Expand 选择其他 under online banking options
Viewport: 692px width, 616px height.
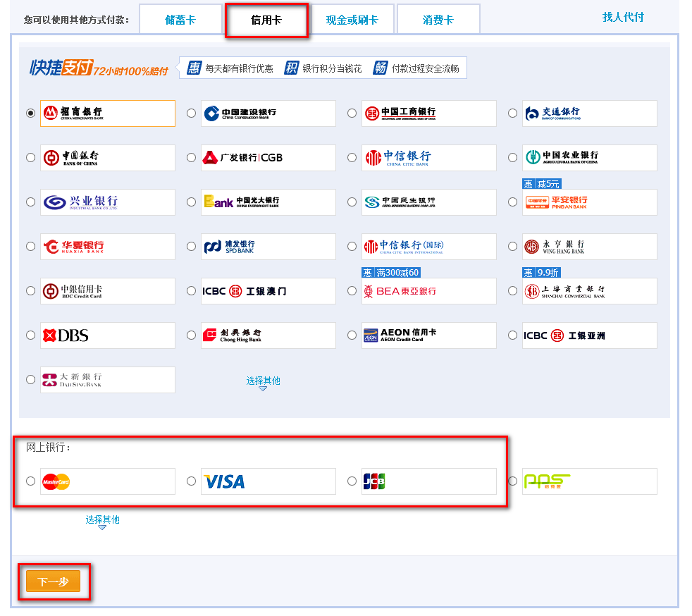point(102,520)
